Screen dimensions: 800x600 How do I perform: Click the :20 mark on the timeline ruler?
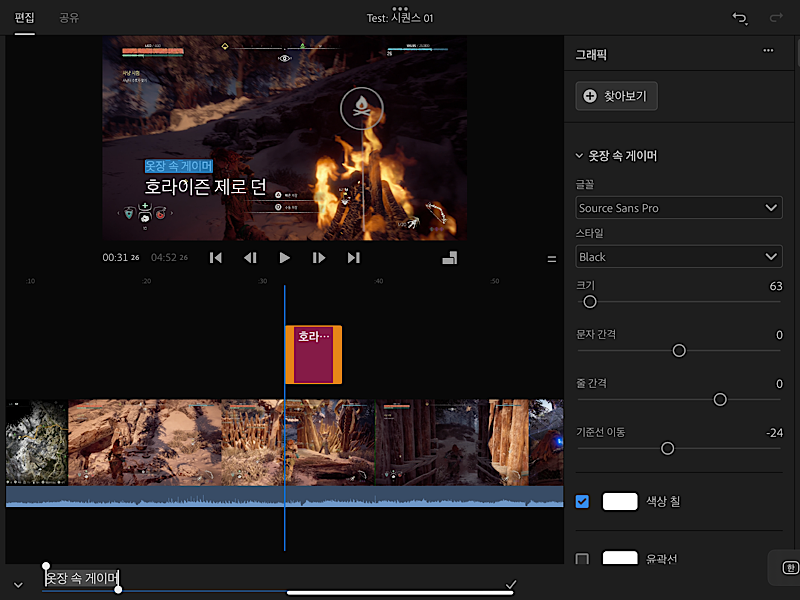(146, 281)
